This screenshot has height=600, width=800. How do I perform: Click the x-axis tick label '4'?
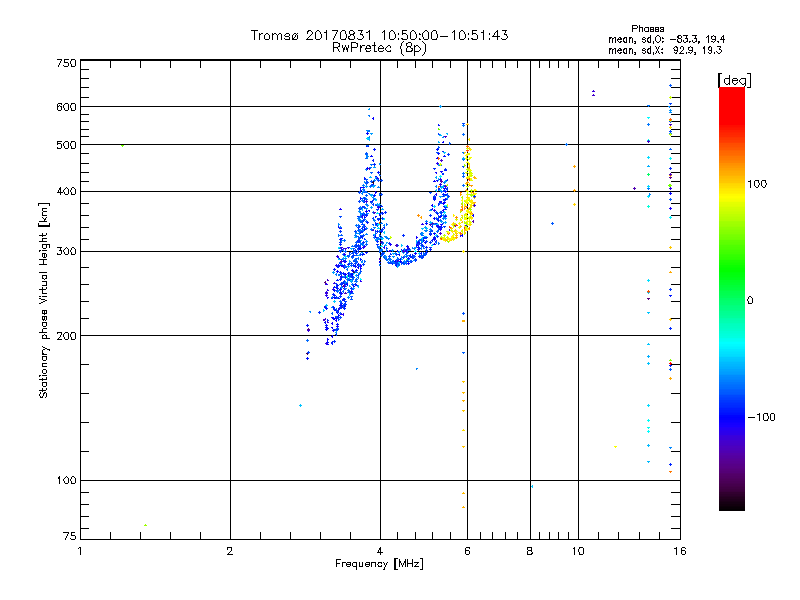pos(380,551)
